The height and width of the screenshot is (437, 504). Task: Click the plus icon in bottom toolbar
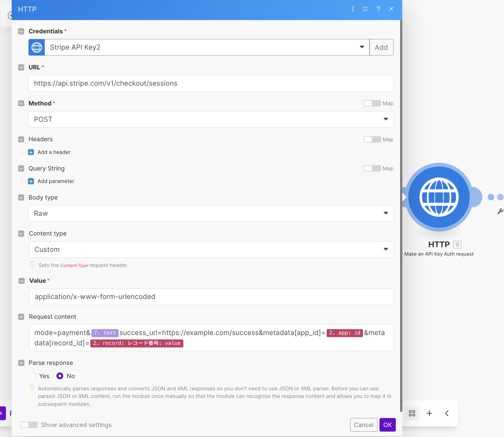click(429, 413)
